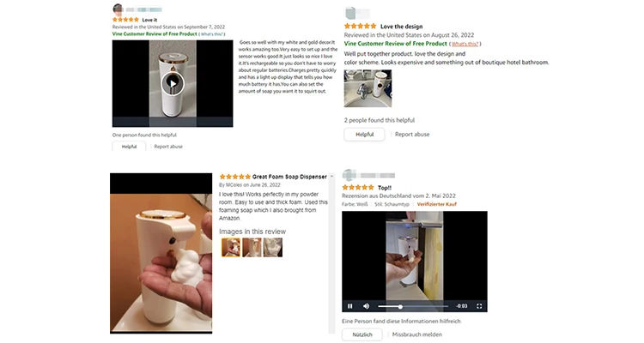Select second image thumbnail in review

coord(252,248)
